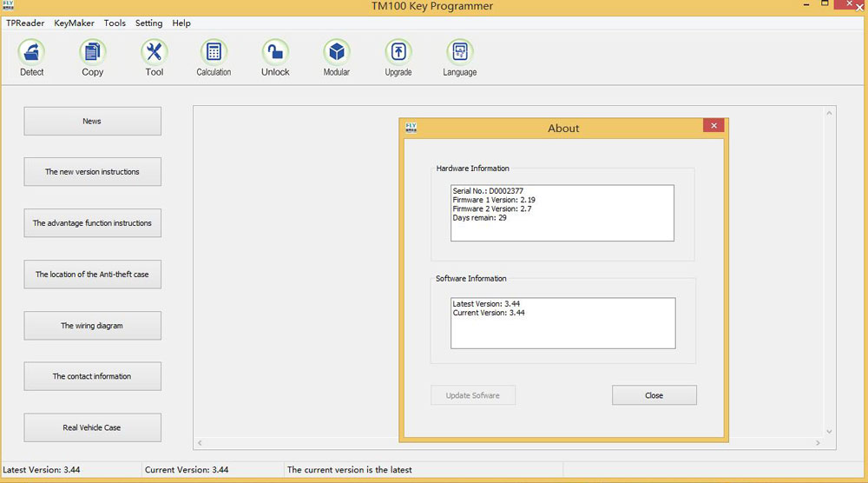Open the Setting menu

pyautogui.click(x=149, y=23)
